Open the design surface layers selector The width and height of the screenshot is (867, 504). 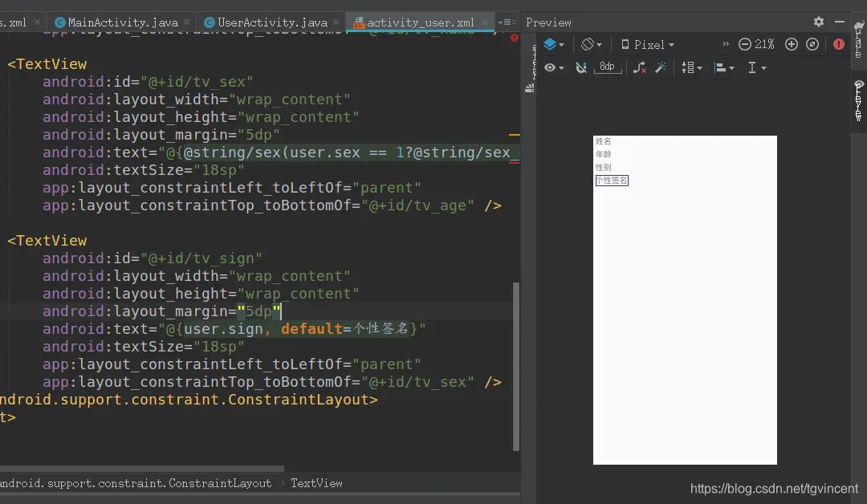click(x=553, y=44)
